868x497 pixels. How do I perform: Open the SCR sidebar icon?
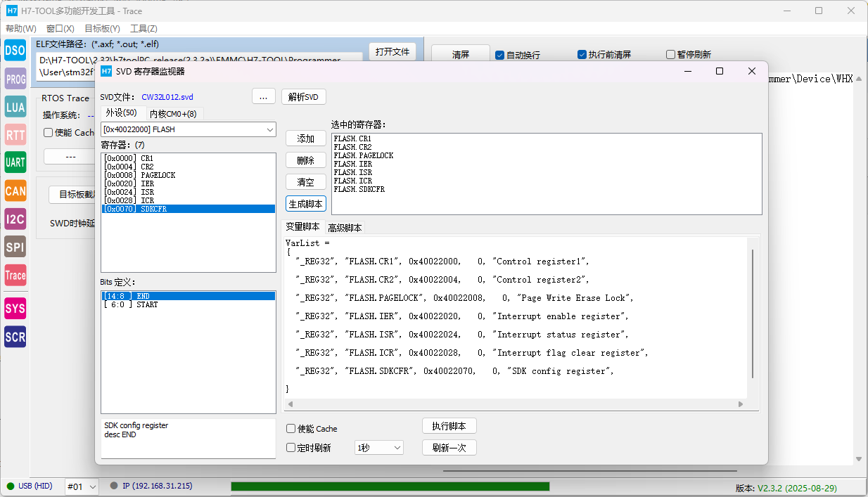tap(15, 337)
